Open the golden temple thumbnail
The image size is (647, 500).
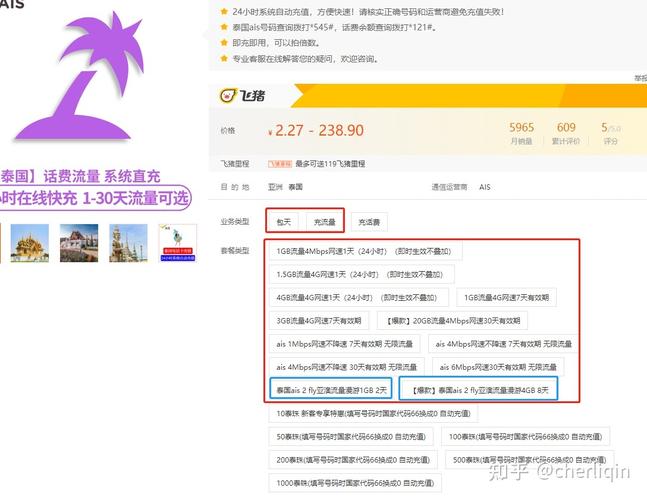pos(30,243)
